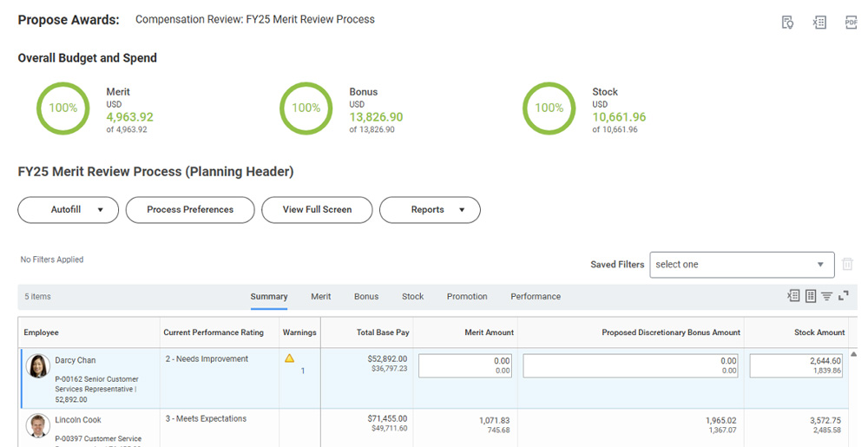Open the Autofill dropdown
Viewport: 868px width, 447px height.
(68, 210)
